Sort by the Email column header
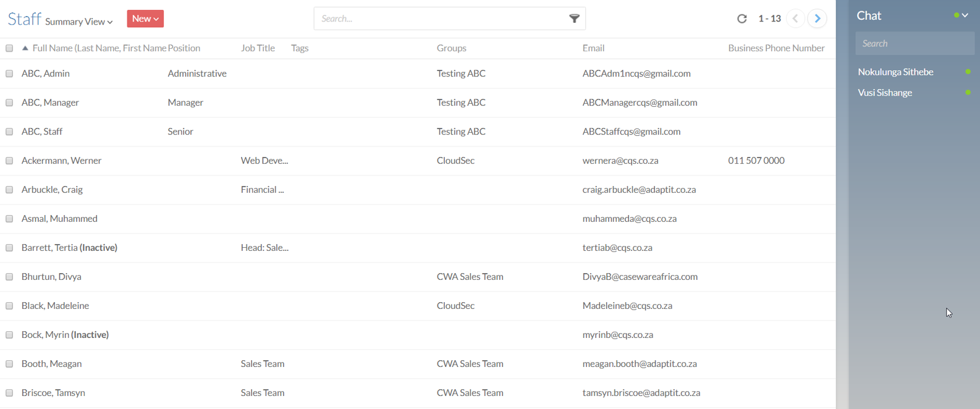Screen dimensions: 980x409 (593, 48)
